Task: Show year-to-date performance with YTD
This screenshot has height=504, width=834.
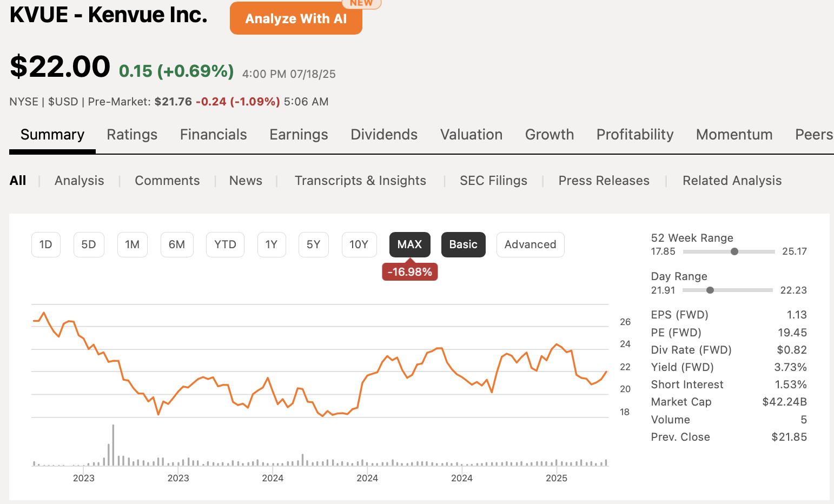Action: tap(225, 244)
